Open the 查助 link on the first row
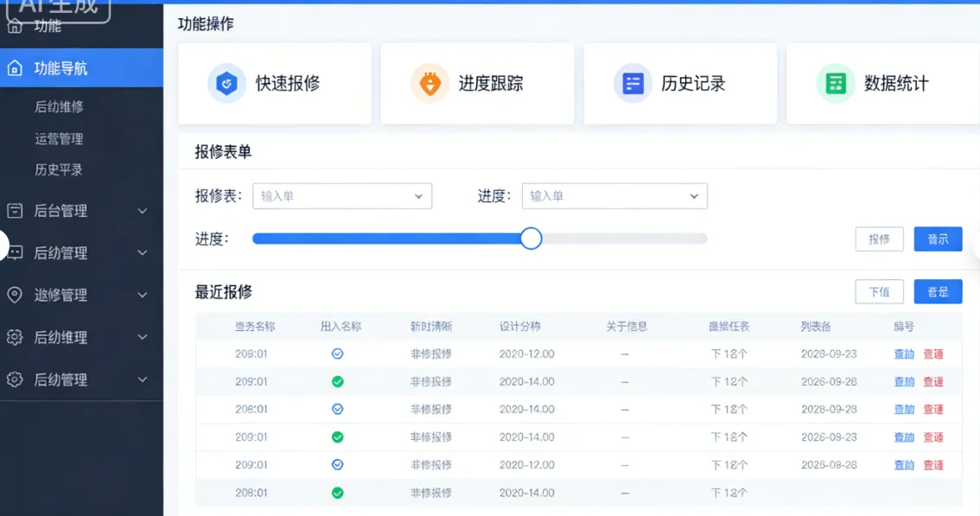This screenshot has width=980, height=516. pos(903,354)
